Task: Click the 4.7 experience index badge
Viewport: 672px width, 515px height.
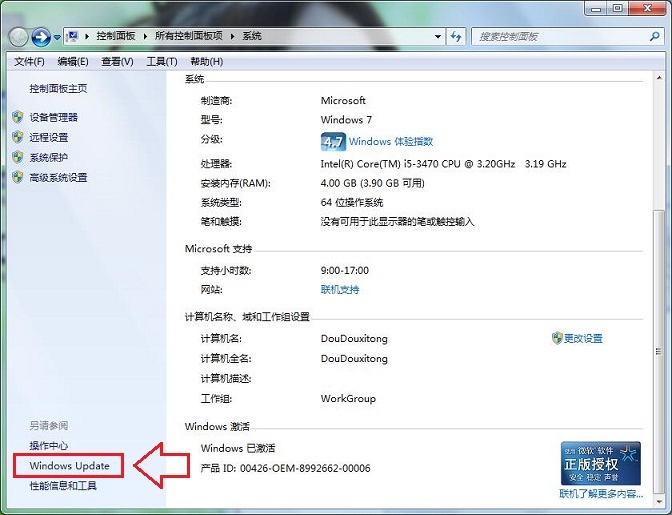Action: click(333, 141)
